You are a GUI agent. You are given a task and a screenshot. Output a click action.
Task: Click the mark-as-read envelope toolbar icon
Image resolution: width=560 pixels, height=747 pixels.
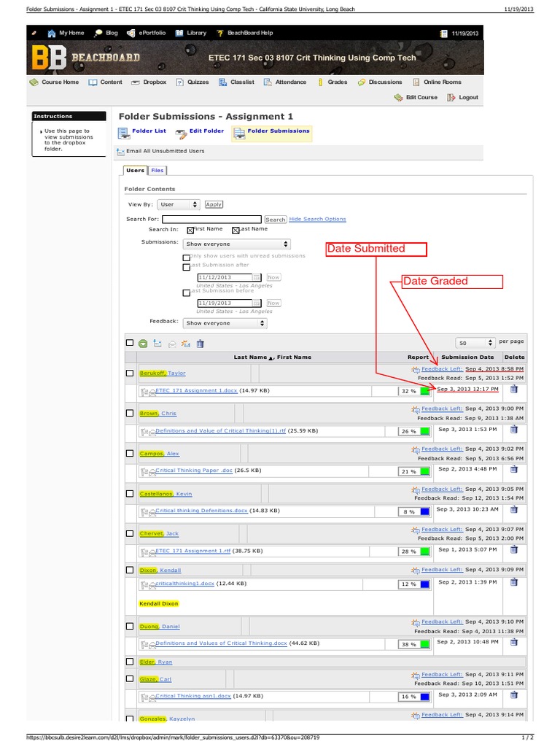172,344
